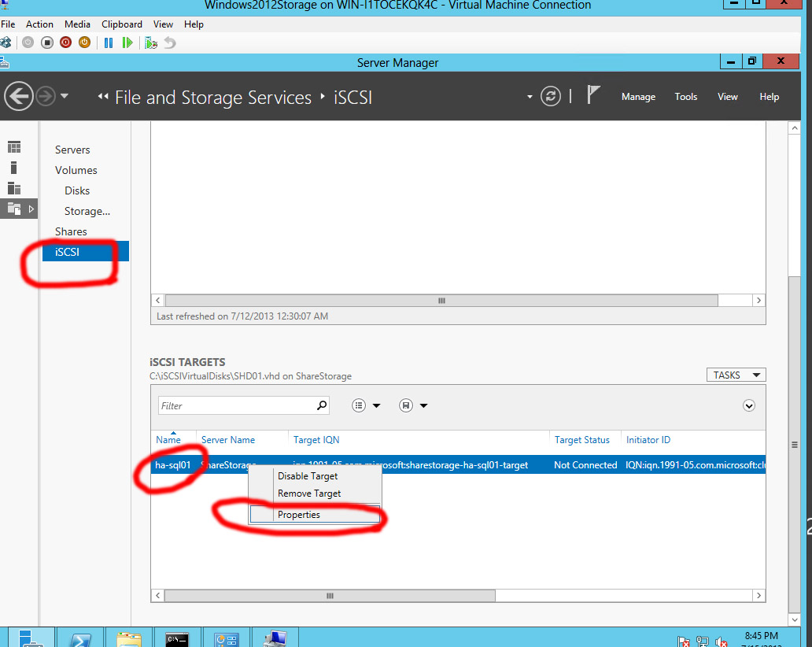Open the network icon in the system tray
This screenshot has width=812, height=647.
pyautogui.click(x=703, y=639)
